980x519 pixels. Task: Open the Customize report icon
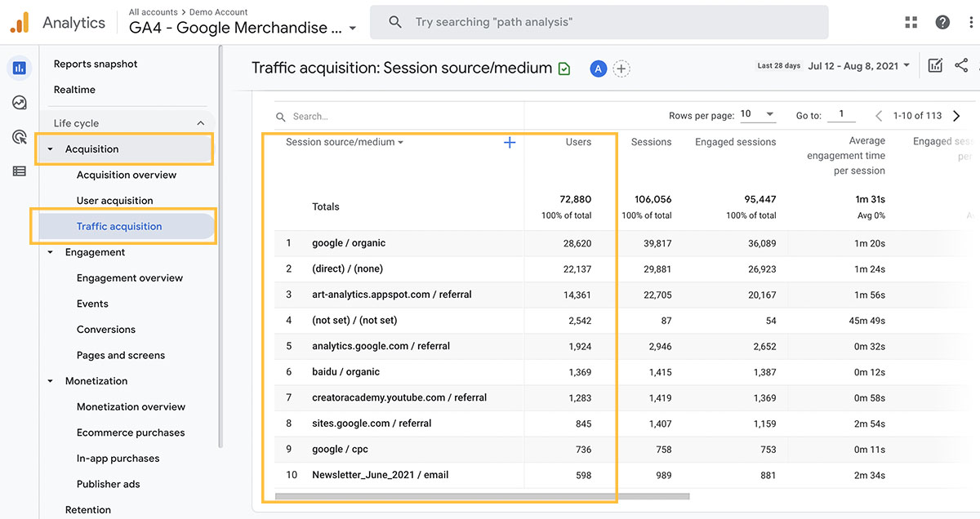click(x=935, y=65)
